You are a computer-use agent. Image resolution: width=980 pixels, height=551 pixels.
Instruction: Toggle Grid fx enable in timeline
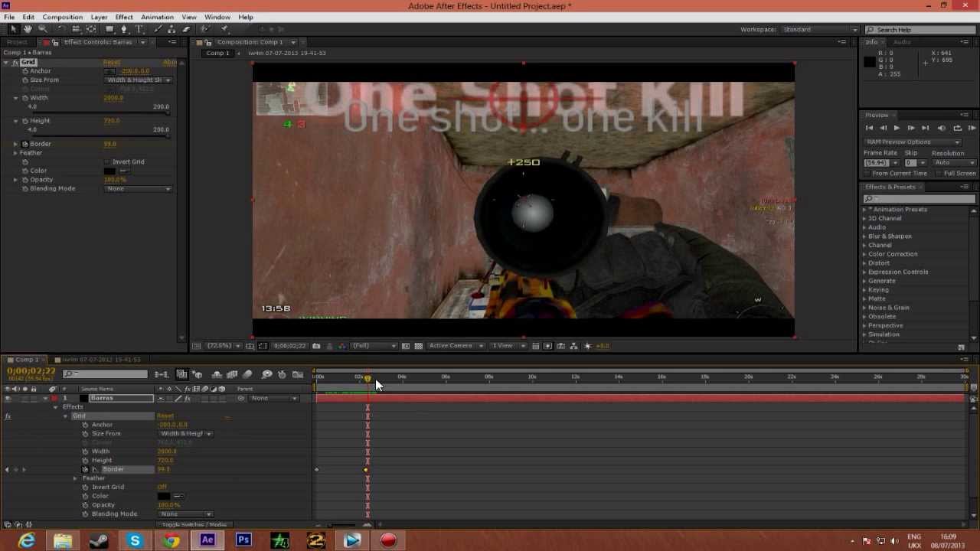click(8, 416)
